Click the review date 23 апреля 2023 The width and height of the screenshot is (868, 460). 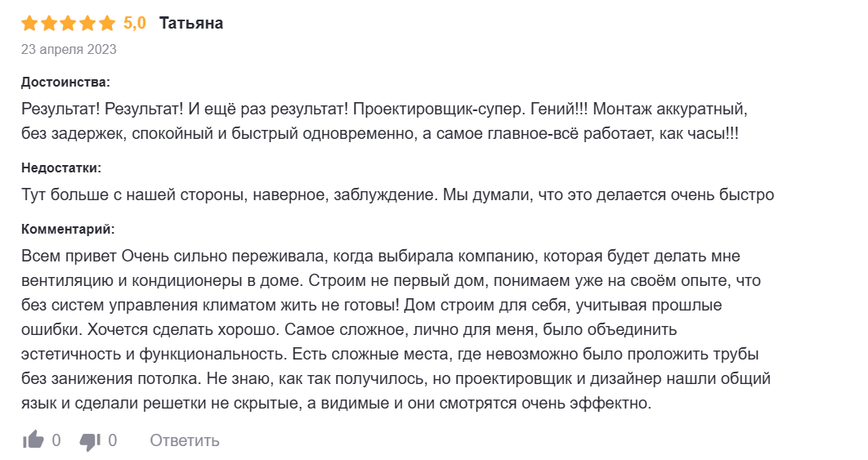[x=69, y=49]
